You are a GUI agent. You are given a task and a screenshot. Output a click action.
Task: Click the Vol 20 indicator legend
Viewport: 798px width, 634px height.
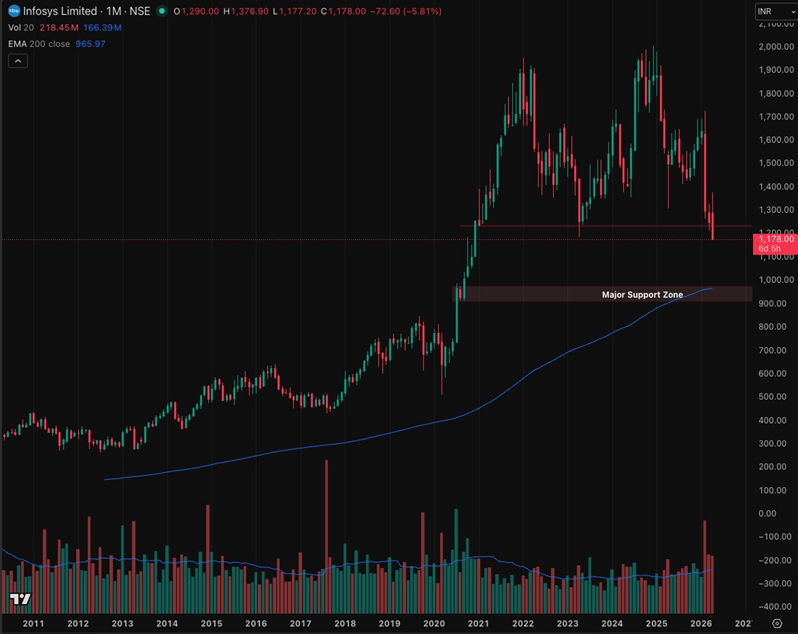coord(21,27)
